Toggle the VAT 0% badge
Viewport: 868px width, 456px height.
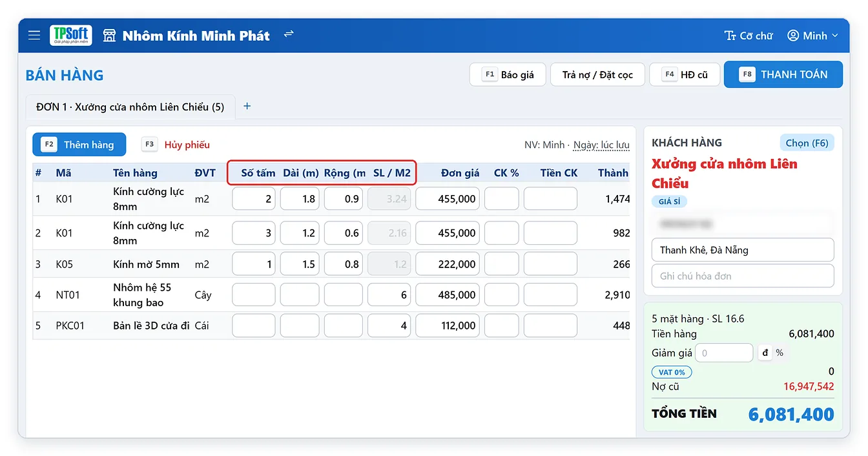pos(672,372)
